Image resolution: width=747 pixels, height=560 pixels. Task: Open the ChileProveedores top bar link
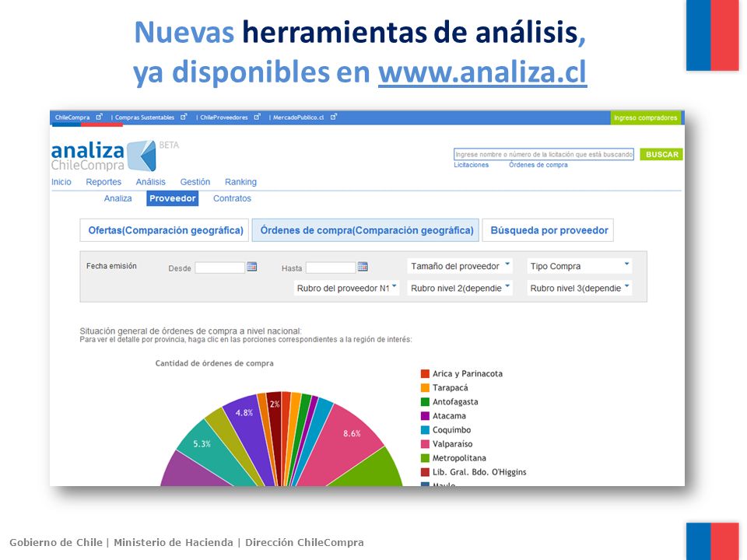(224, 117)
